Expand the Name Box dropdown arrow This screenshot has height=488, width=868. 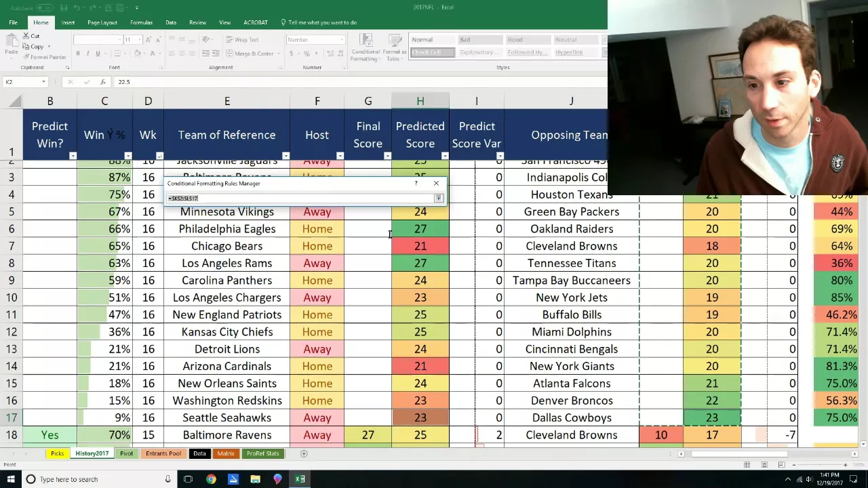point(43,82)
